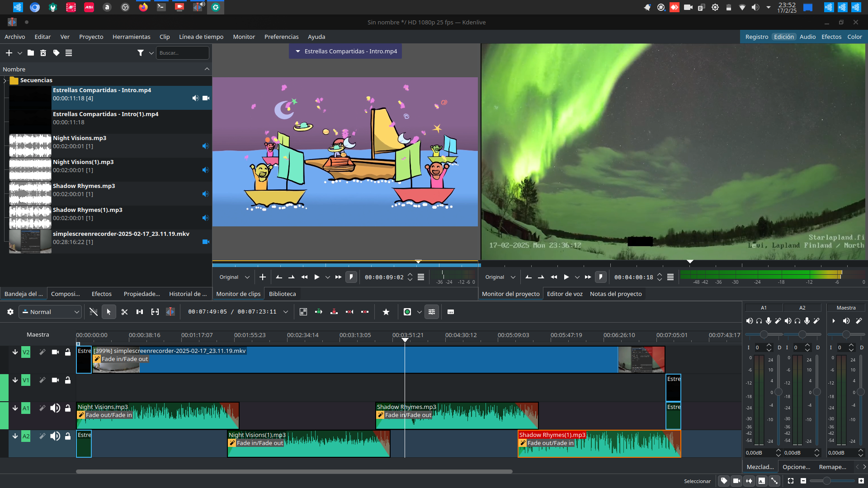Toggle show video thumbnails in status bar

736,481
